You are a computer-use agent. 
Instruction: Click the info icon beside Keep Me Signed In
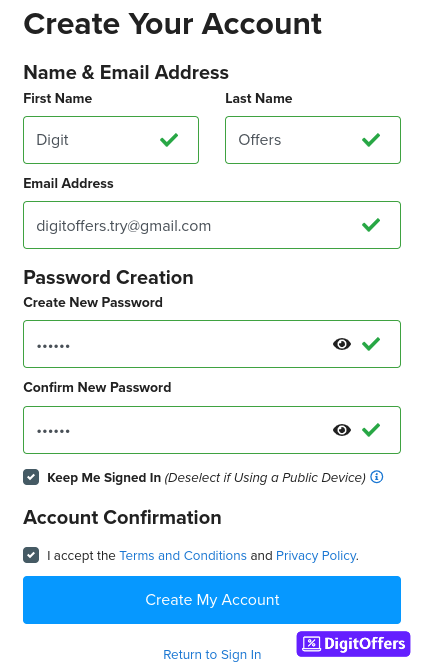[376, 477]
